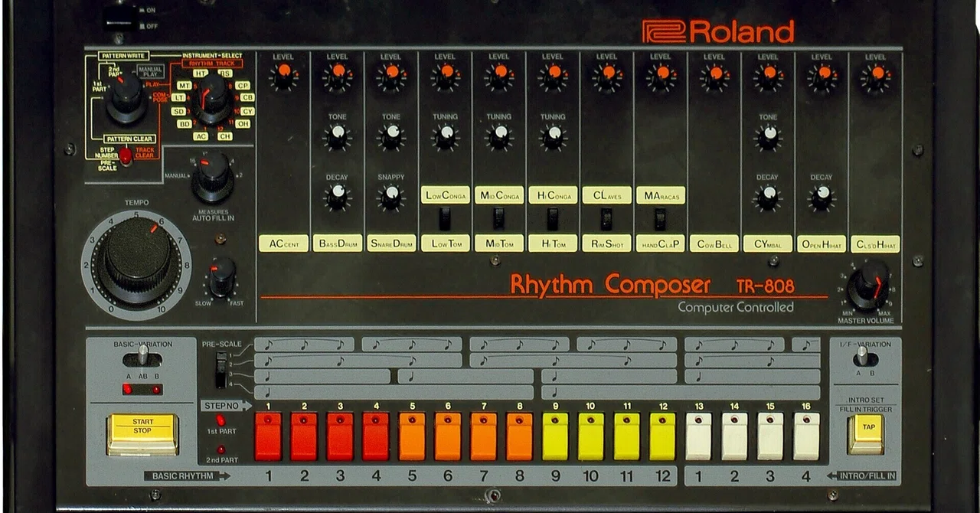Flip the Hi Conga / Hi Tom switch
Screen dimensions: 980x513
(553, 220)
